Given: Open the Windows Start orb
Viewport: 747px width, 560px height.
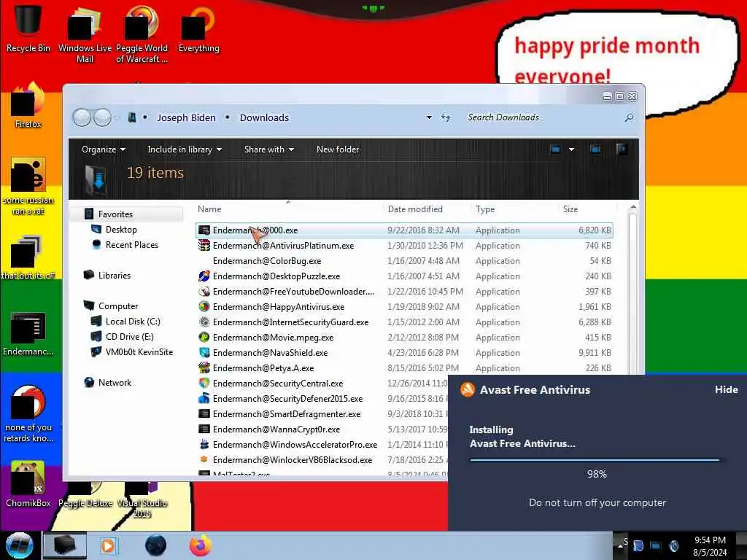Looking at the screenshot, I should (x=20, y=545).
